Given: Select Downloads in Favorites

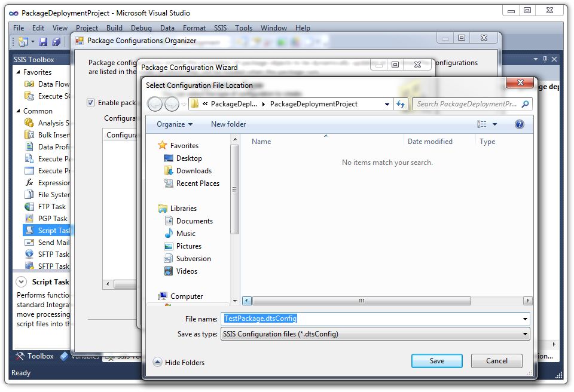Looking at the screenshot, I should (187, 170).
